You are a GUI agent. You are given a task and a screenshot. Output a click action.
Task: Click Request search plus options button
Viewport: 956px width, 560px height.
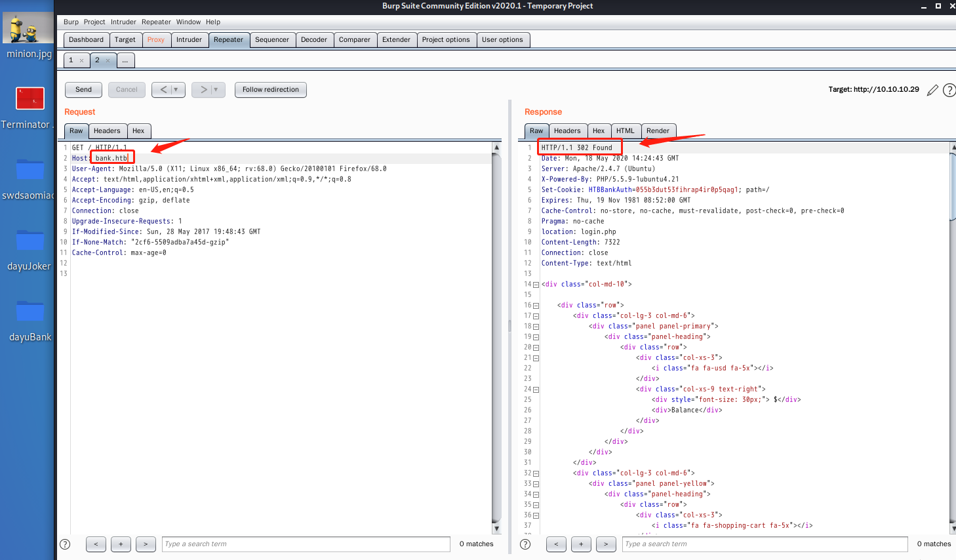pyautogui.click(x=121, y=544)
